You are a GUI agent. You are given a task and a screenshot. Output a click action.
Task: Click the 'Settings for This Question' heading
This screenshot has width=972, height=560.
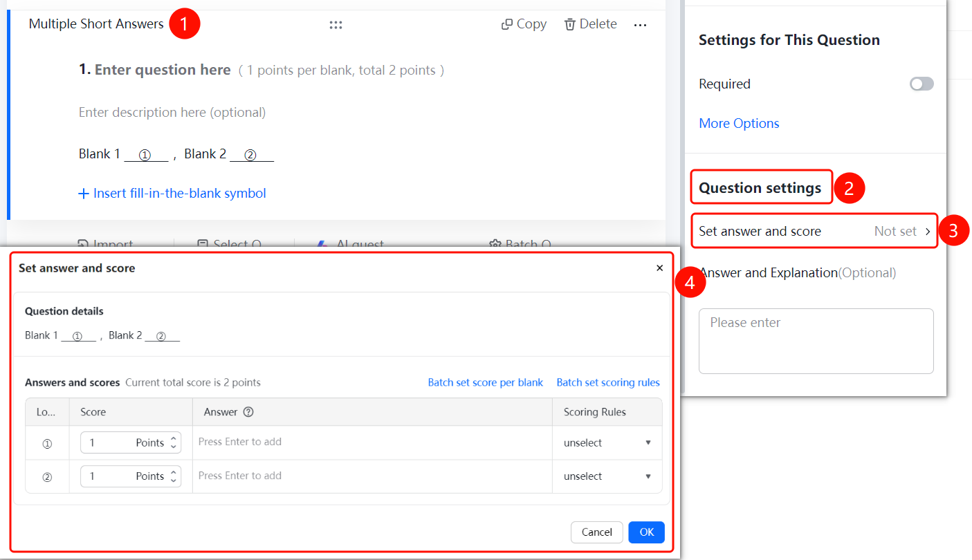click(789, 40)
